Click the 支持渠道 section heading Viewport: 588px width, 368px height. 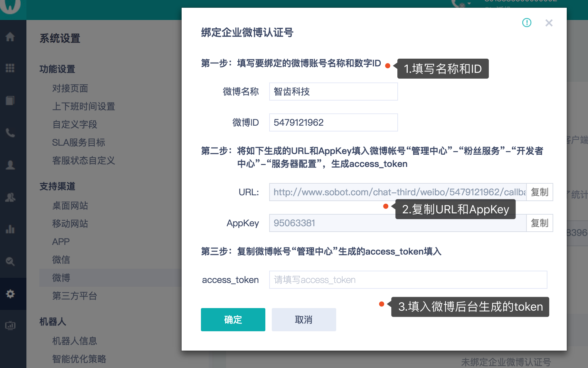(57, 186)
